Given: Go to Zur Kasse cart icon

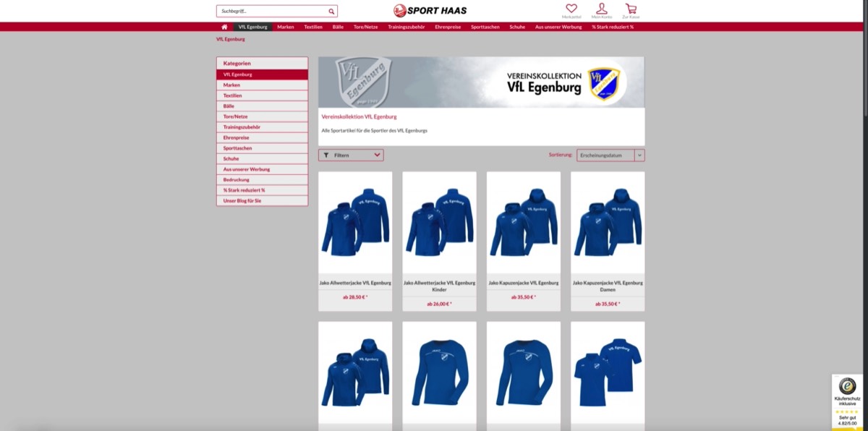Looking at the screenshot, I should coord(631,9).
